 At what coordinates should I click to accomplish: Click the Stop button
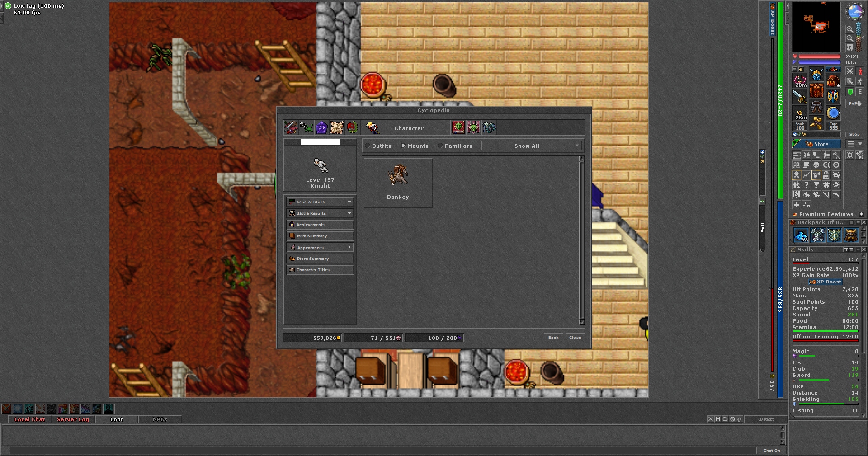pyautogui.click(x=854, y=134)
